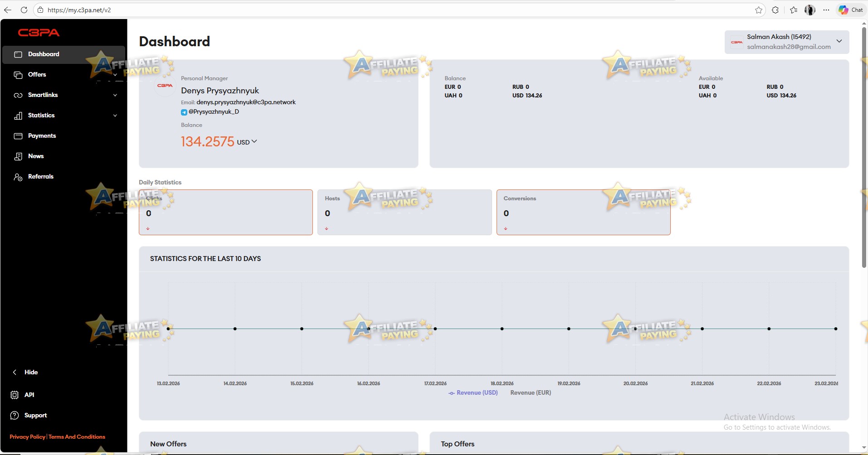Click the Payments card icon

click(x=18, y=136)
